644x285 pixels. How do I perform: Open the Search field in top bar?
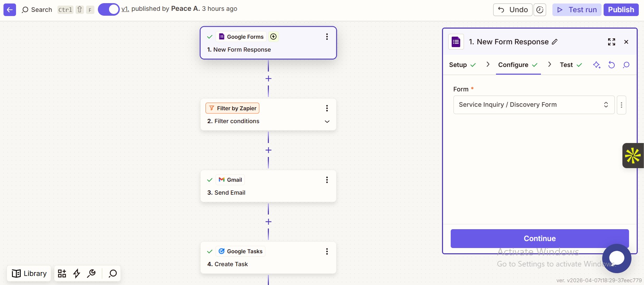(x=37, y=10)
